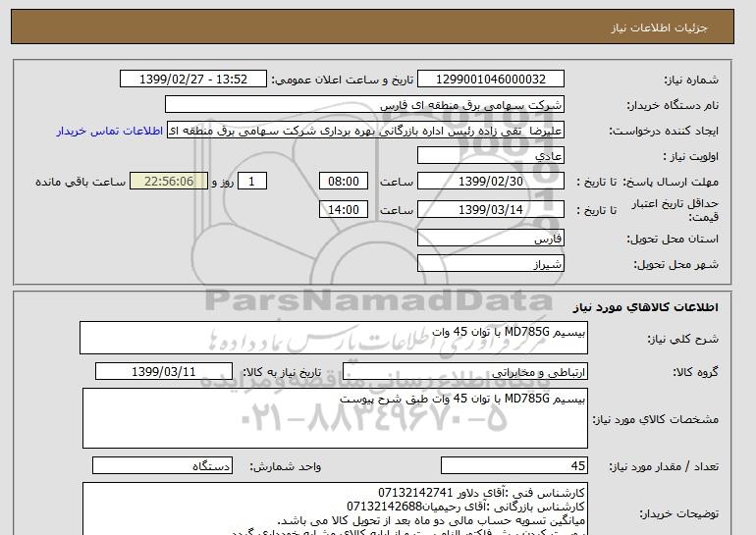
Task: Select the remaining days field showing 1
Action: click(251, 182)
